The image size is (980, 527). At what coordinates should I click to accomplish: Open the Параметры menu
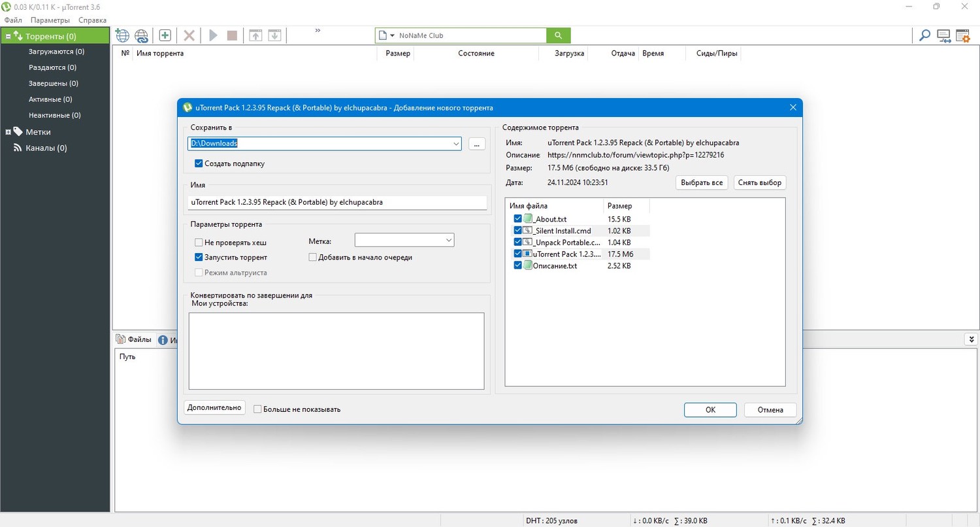pos(50,20)
